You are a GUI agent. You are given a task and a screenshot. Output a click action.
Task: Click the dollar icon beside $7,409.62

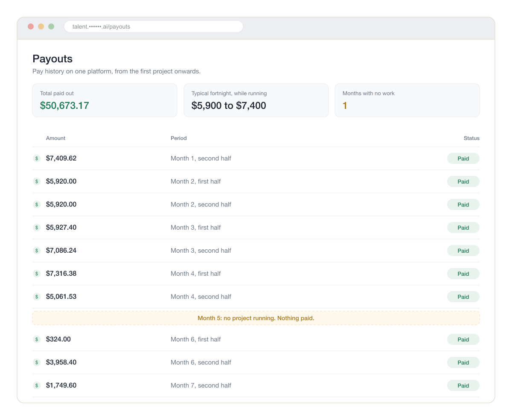(37, 158)
